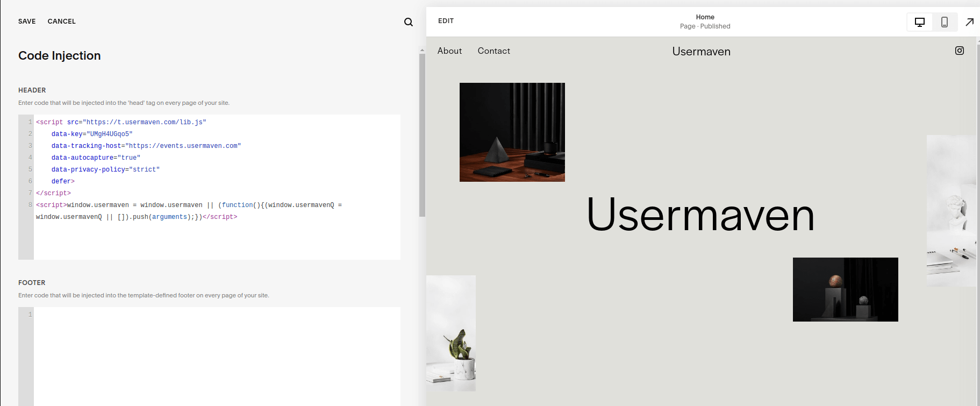Screen dimensions: 980x406
Task: Click the large Usermaven heading text
Action: [700, 215]
